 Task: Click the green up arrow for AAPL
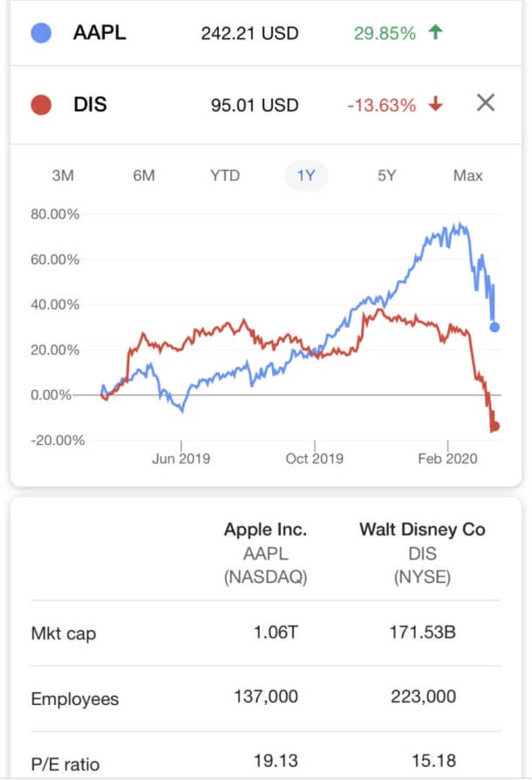tap(436, 33)
